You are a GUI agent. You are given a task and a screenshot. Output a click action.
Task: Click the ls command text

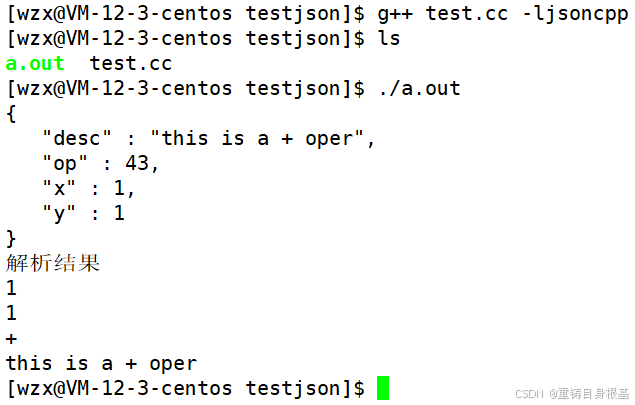[389, 38]
